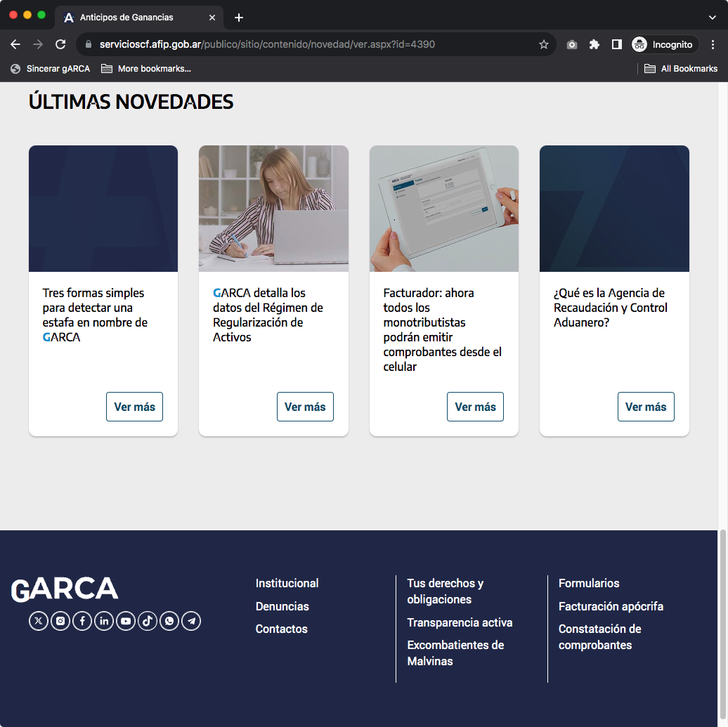Open GARCA's X (Twitter) profile icon

tap(39, 621)
